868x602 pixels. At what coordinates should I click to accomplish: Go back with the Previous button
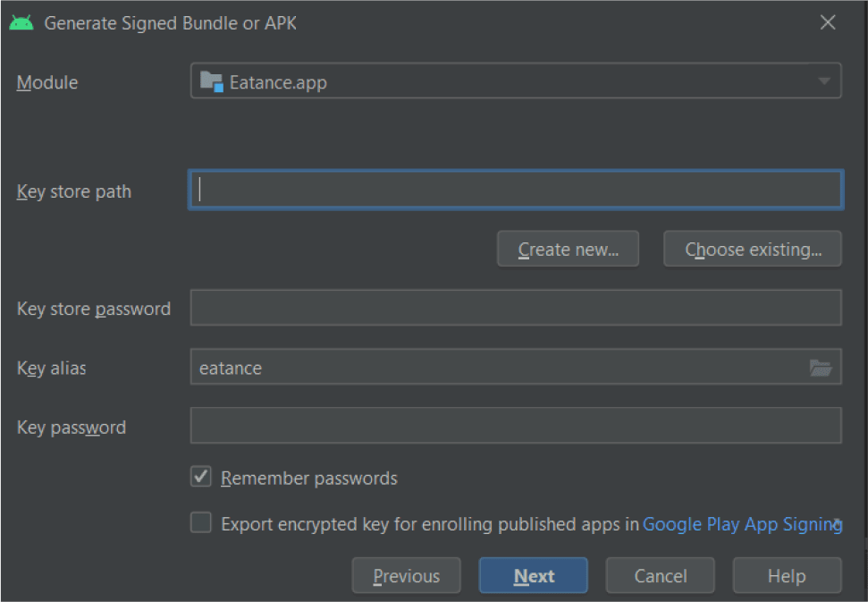pos(406,576)
